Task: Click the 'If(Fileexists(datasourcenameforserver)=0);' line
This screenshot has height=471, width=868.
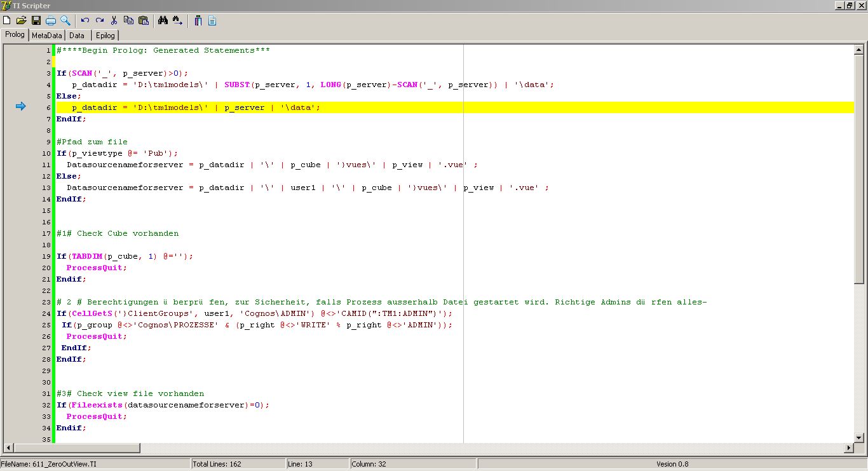Action: 163,405
